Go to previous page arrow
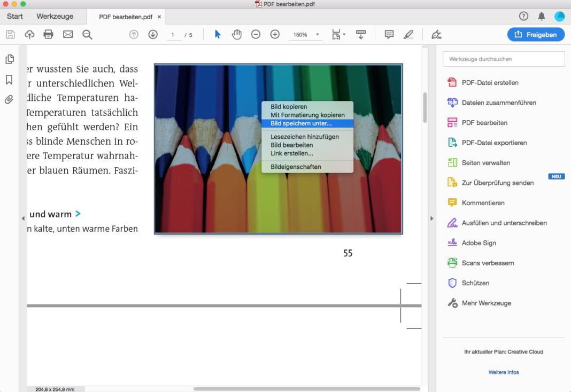 click(134, 35)
